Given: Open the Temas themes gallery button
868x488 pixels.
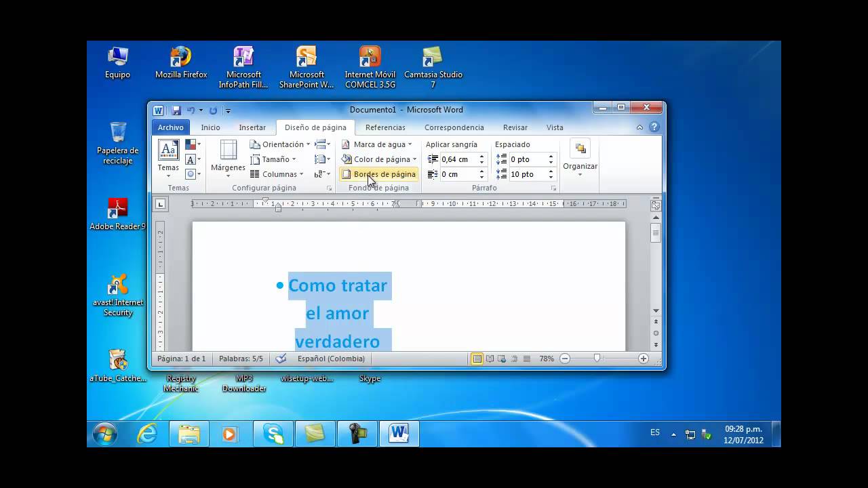Looking at the screenshot, I should [168, 159].
